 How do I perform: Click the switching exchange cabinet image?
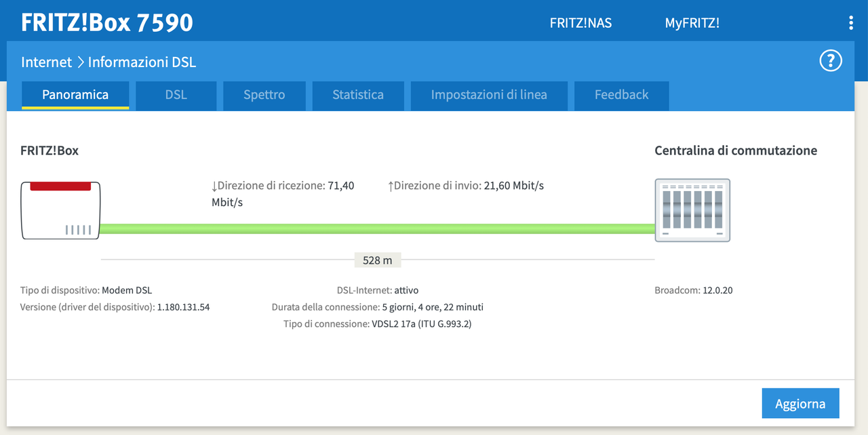point(692,210)
